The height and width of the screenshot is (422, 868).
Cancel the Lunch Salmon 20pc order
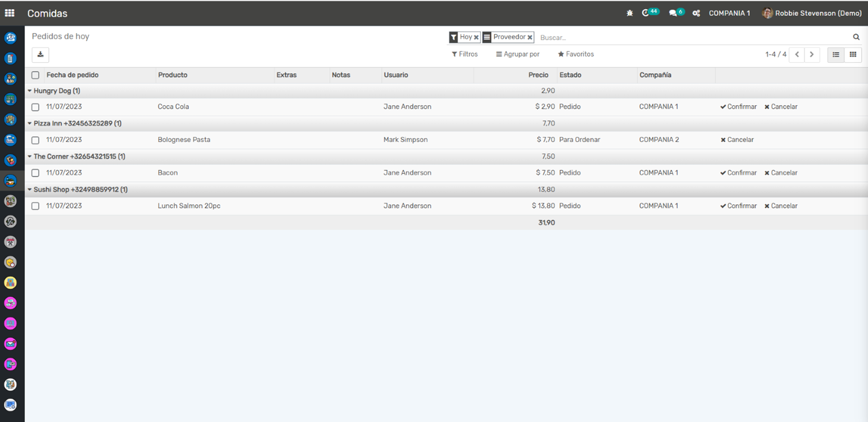point(781,206)
